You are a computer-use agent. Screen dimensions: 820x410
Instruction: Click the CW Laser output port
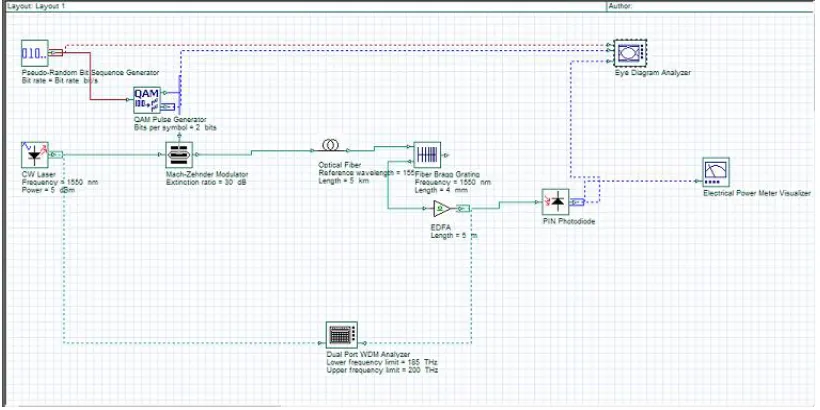click(58, 154)
